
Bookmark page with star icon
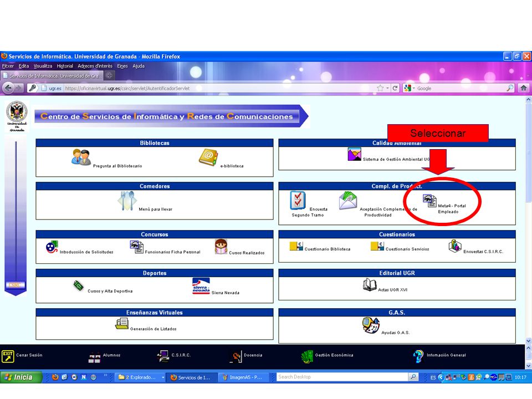380,88
